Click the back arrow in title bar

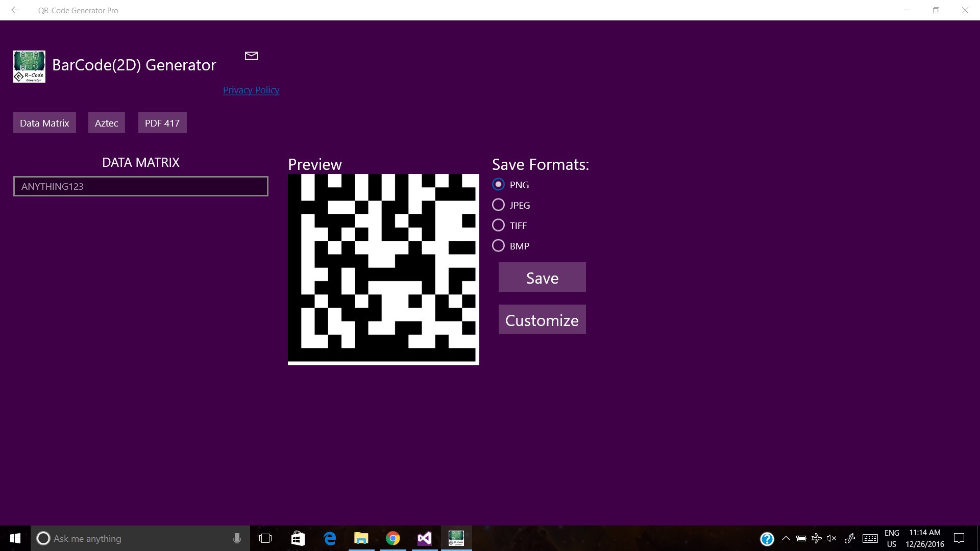(x=15, y=10)
